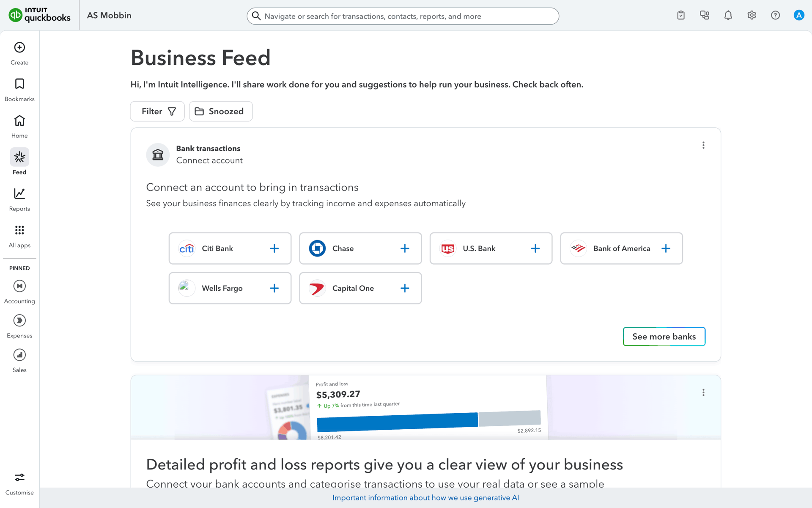Open Bank transactions card options menu
The width and height of the screenshot is (812, 508).
703,145
